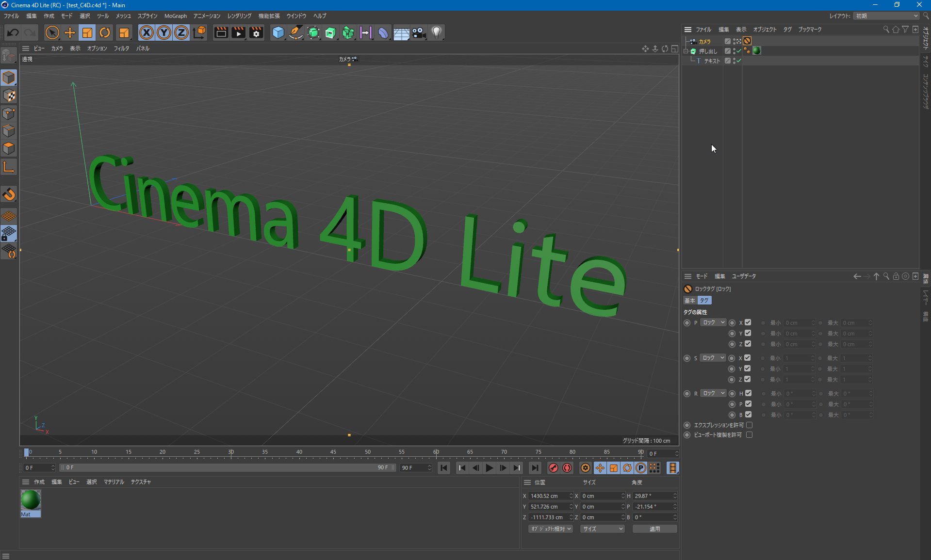Play the animation forward
Image resolution: width=931 pixels, height=560 pixels.
click(489, 468)
